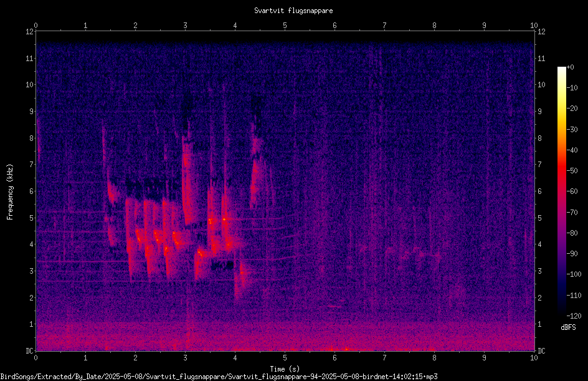Click the 1 kHz label on left axis

tap(32, 324)
